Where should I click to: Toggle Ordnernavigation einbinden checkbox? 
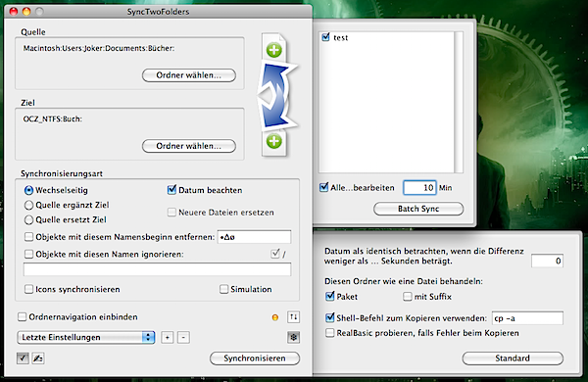click(x=23, y=316)
